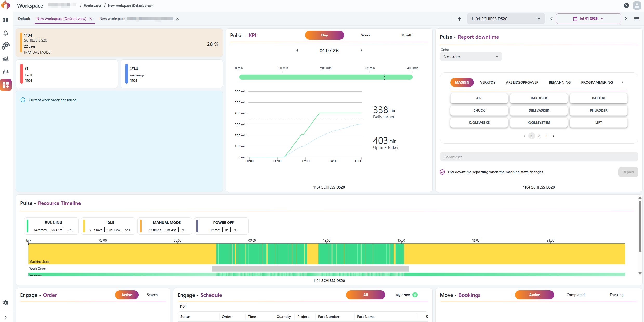Choose FEILKODER as downtime reason
This screenshot has width=644, height=322.
599,110
